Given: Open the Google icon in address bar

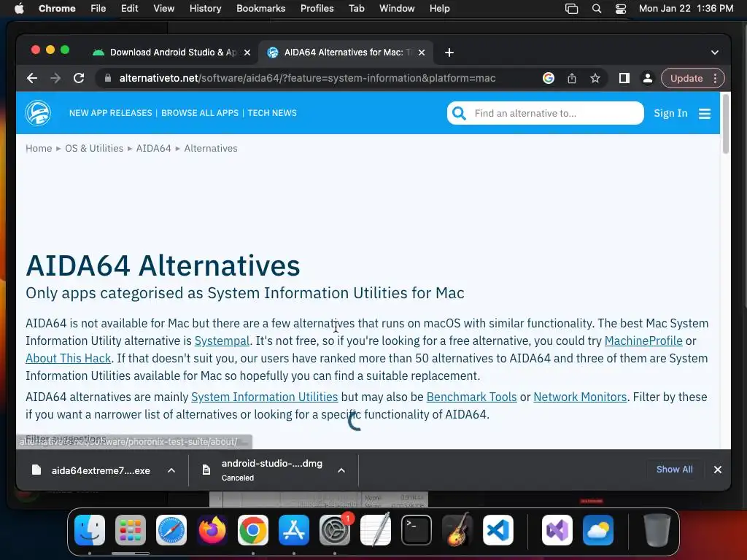Looking at the screenshot, I should pyautogui.click(x=549, y=78).
